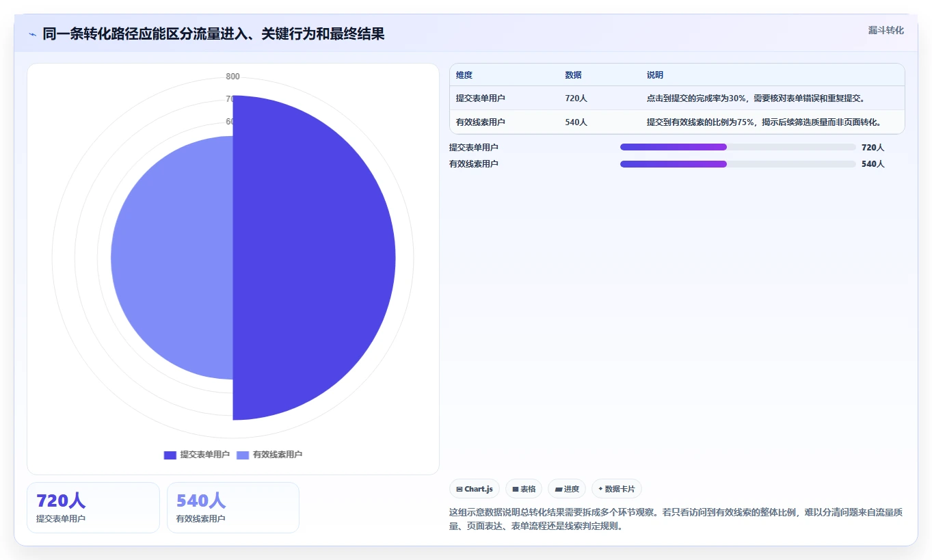Click the 维度 column header
This screenshot has width=932, height=560.
tap(464, 75)
